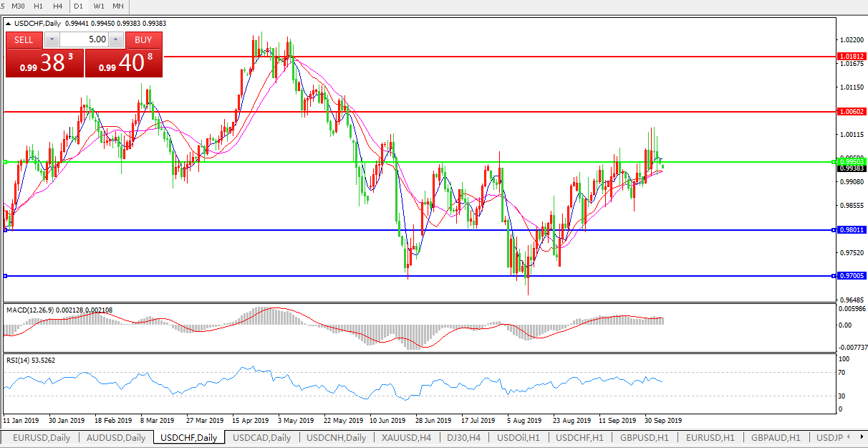Select the H1 timeframe button
This screenshot has height=448, width=868.
pos(39,6)
